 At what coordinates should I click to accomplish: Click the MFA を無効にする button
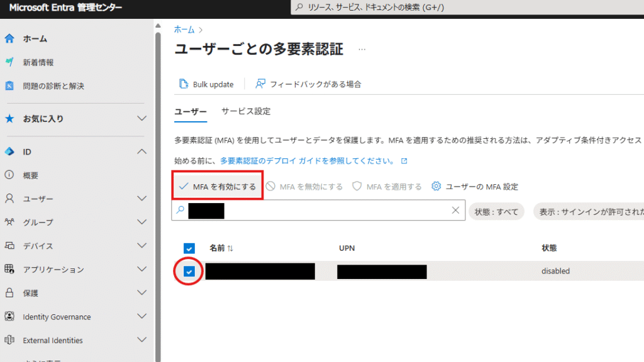pos(304,186)
